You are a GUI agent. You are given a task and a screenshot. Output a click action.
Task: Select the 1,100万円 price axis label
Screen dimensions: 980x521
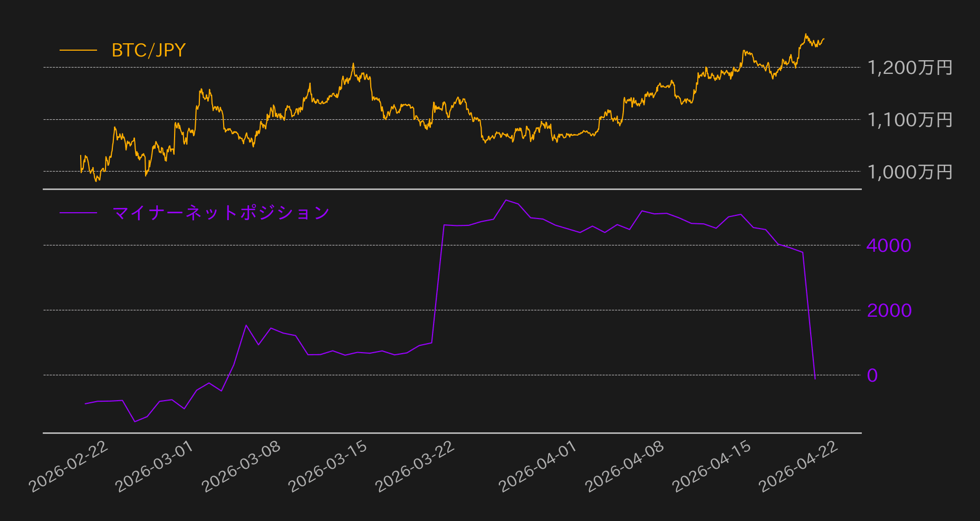coord(910,120)
